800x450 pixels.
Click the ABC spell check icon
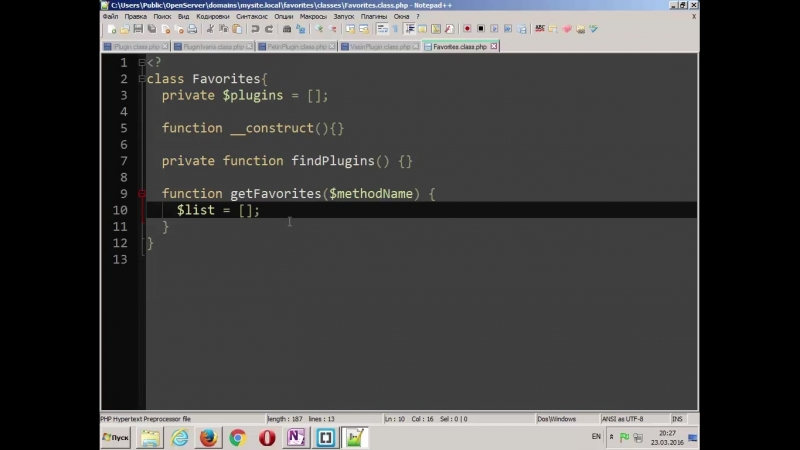coord(539,29)
